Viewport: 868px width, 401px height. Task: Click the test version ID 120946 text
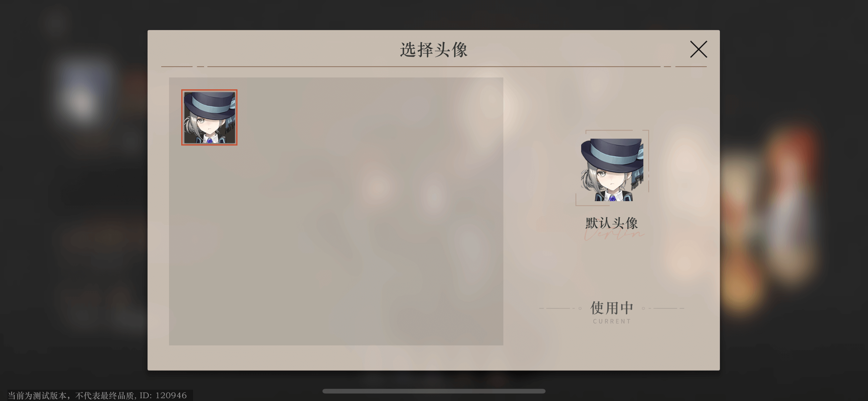[x=97, y=395]
